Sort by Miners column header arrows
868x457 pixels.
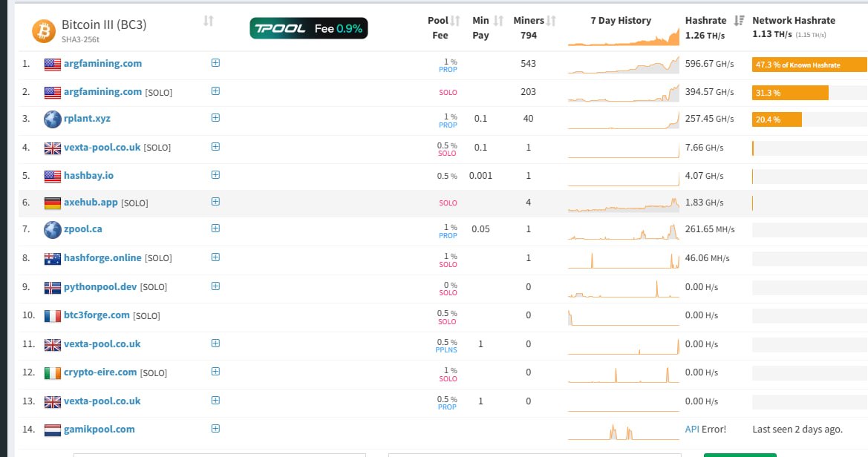click(551, 21)
